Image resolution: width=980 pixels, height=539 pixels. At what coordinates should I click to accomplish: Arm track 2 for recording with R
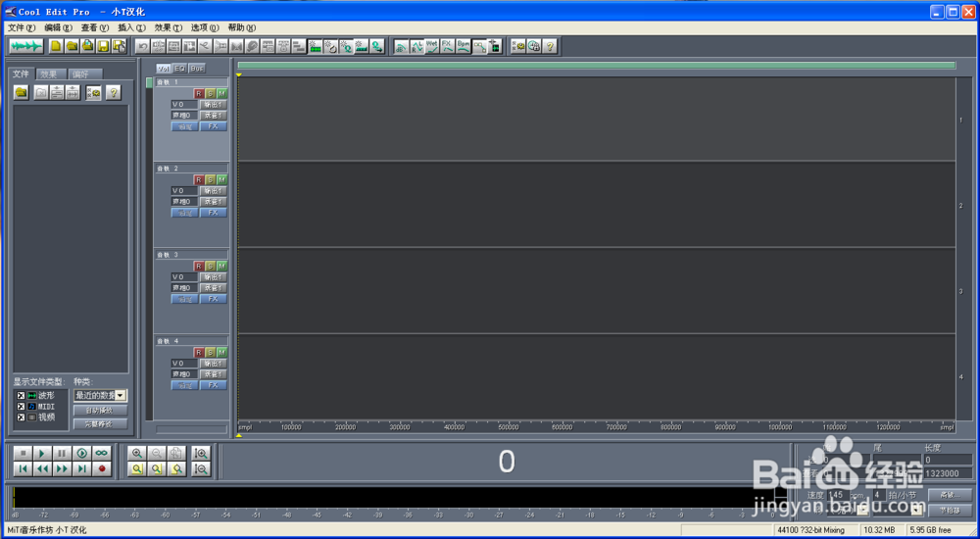click(x=199, y=179)
